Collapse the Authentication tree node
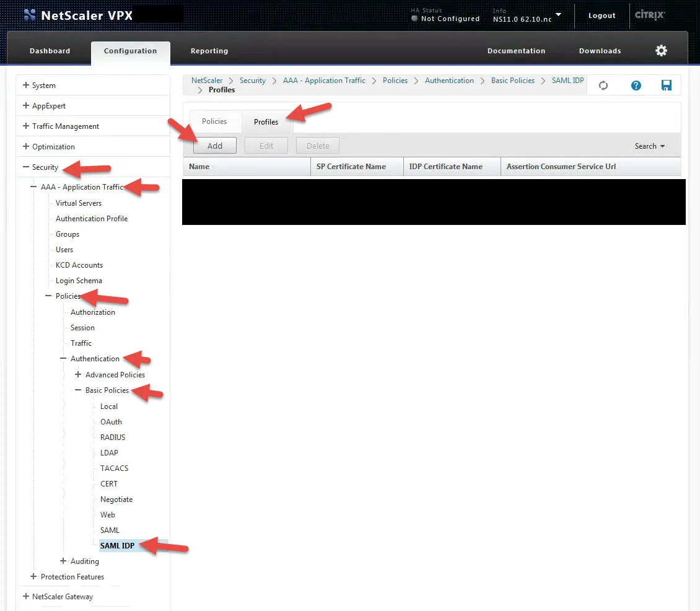This screenshot has height=611, width=700. coord(63,358)
